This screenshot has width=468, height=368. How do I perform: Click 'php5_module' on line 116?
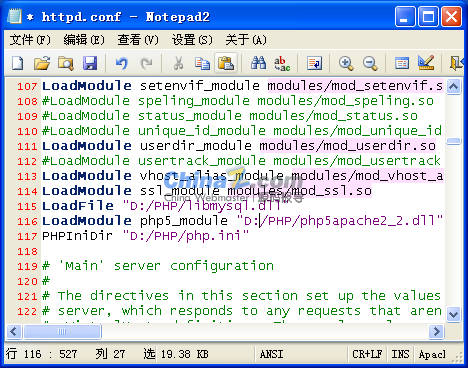(184, 221)
